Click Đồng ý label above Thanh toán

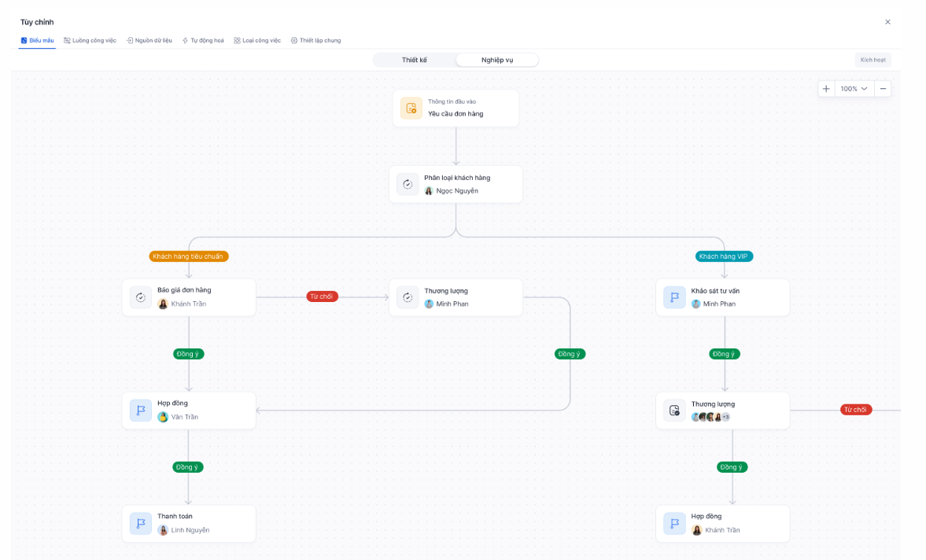(x=188, y=467)
